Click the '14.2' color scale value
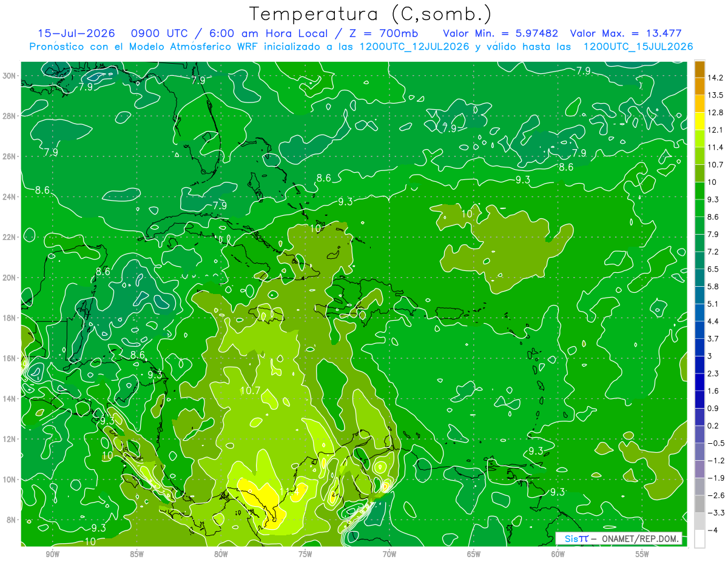Image resolution: width=728 pixels, height=562 pixels. pos(716,78)
